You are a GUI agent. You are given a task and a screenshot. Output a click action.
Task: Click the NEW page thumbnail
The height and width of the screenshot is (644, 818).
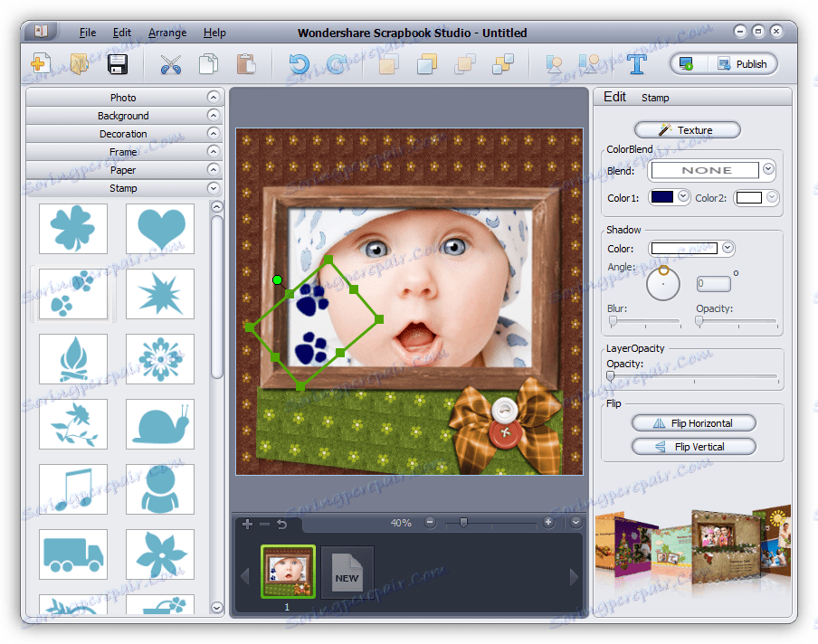pyautogui.click(x=347, y=572)
